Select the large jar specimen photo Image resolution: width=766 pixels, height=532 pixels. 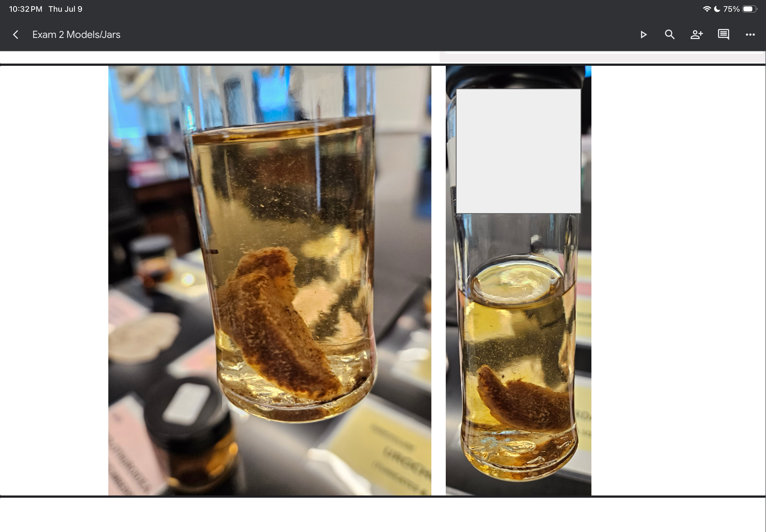pos(270,280)
